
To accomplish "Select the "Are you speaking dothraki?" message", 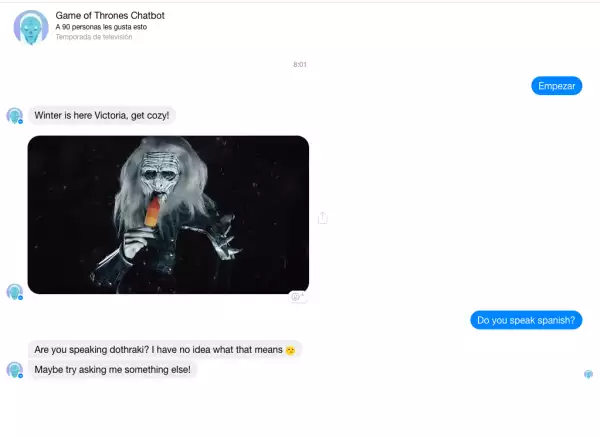I will click(165, 350).
